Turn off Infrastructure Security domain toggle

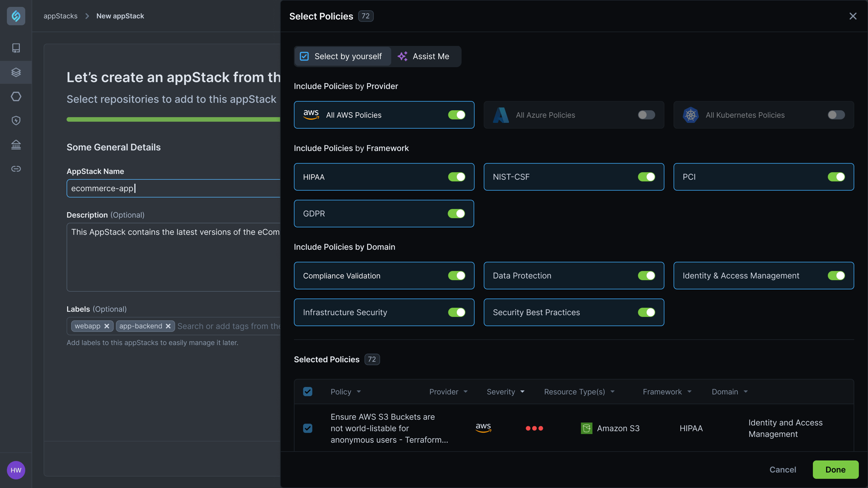point(457,312)
